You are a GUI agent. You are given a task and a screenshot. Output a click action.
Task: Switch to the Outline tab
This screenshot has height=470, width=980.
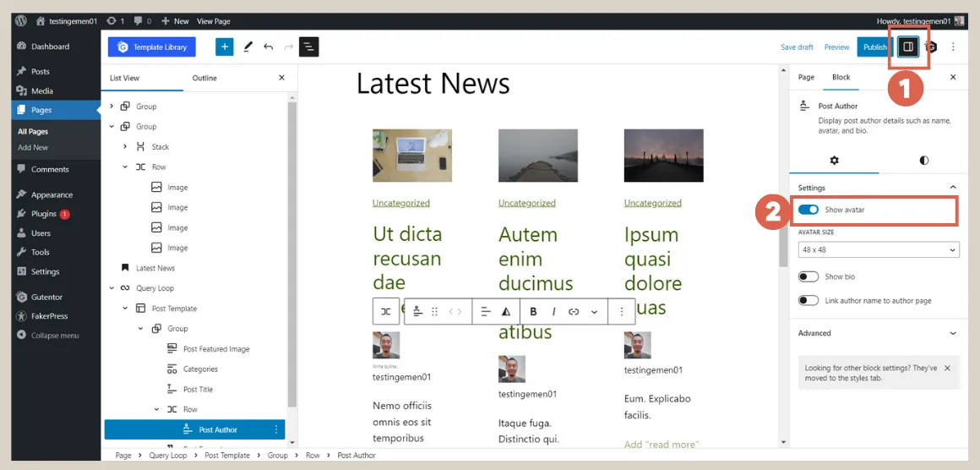(x=204, y=78)
